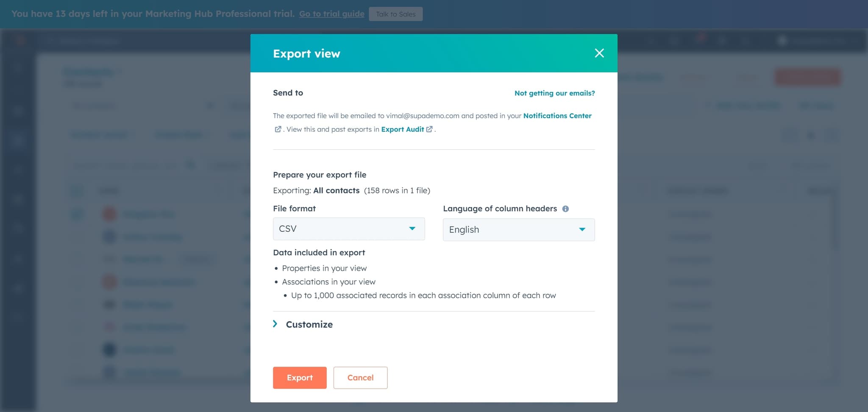Close the Export view dialog
The width and height of the screenshot is (868, 412).
[x=599, y=53]
